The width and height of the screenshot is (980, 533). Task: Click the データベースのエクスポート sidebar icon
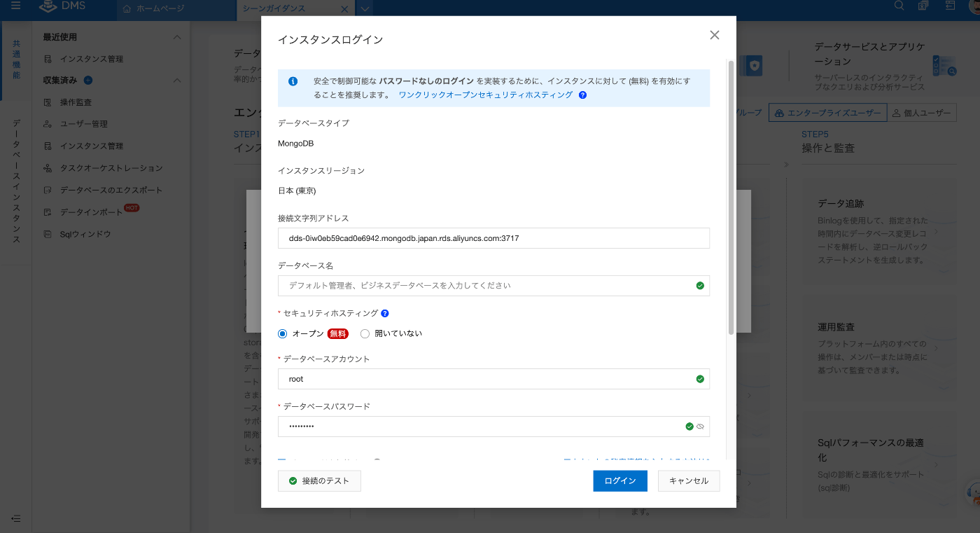pyautogui.click(x=48, y=190)
